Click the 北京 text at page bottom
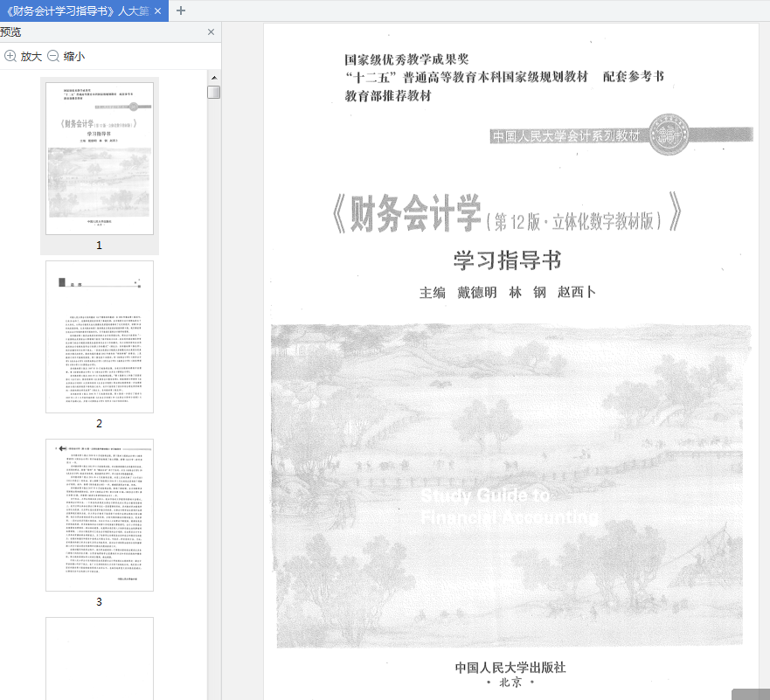This screenshot has width=770, height=700. point(510,683)
